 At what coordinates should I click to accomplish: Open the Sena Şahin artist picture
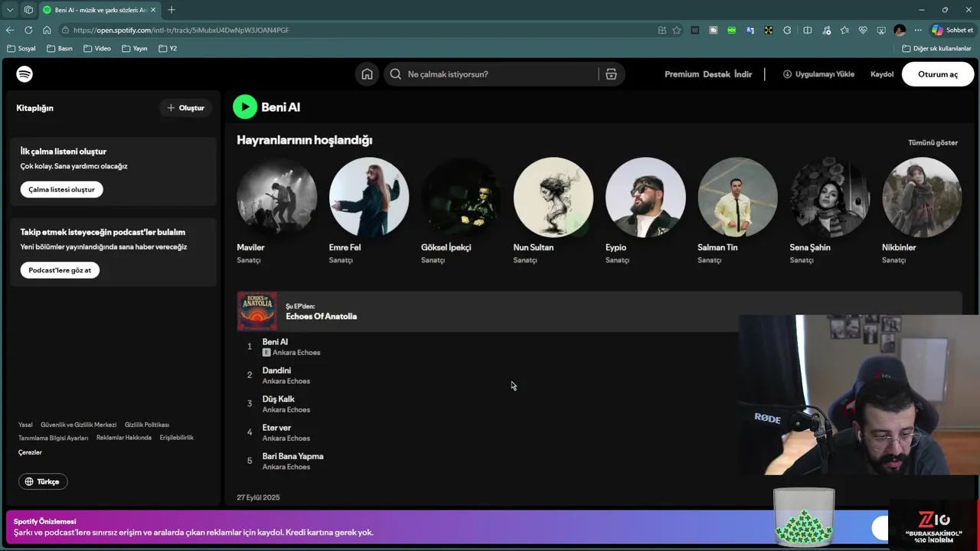coord(829,197)
